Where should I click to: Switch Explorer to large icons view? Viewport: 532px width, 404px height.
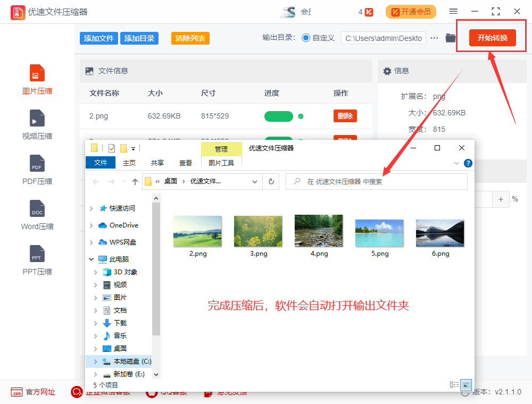tap(466, 384)
